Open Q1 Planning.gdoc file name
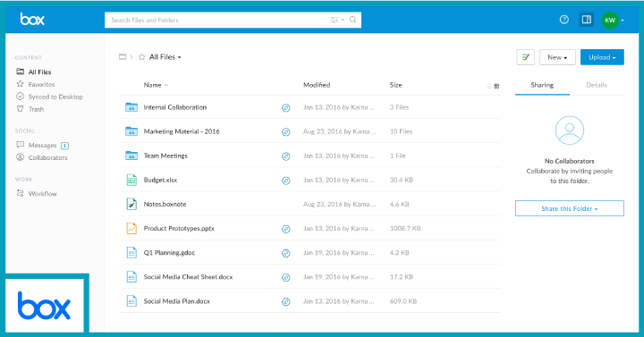The width and height of the screenshot is (644, 337). click(x=169, y=252)
